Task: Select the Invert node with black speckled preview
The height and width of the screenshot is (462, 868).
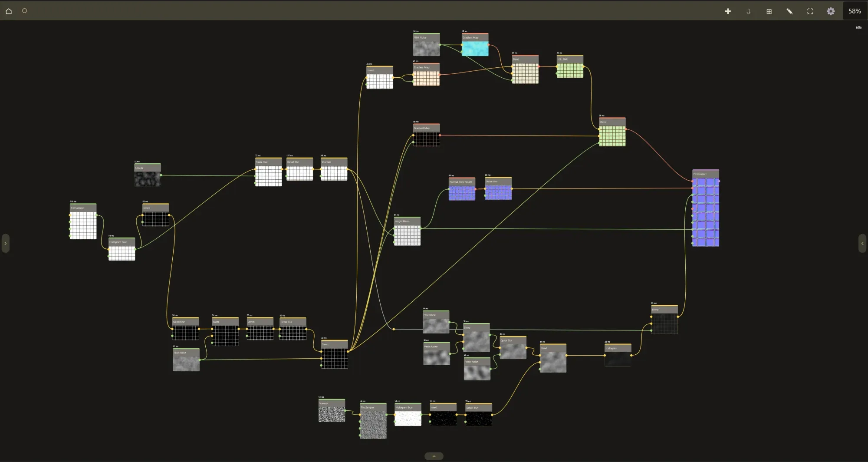Action: pos(443,415)
